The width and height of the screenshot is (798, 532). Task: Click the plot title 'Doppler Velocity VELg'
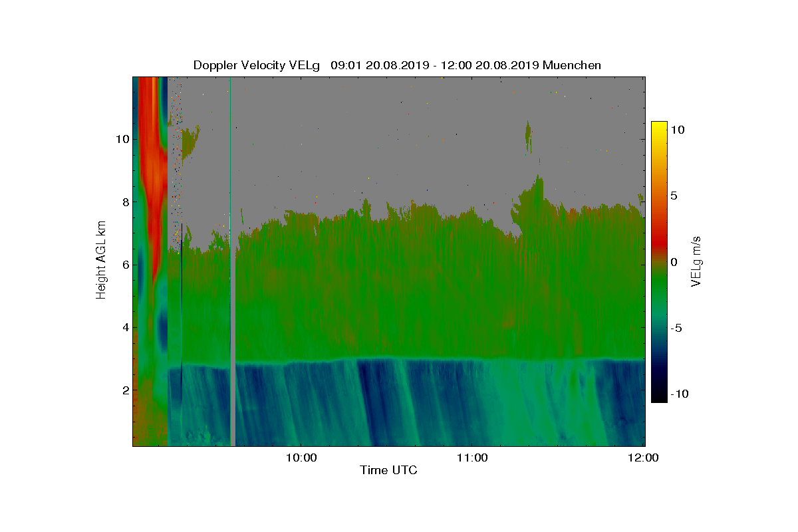pos(257,65)
